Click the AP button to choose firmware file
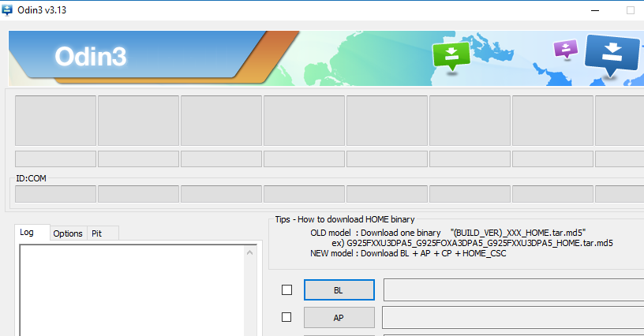This screenshot has width=644, height=336. click(x=339, y=318)
